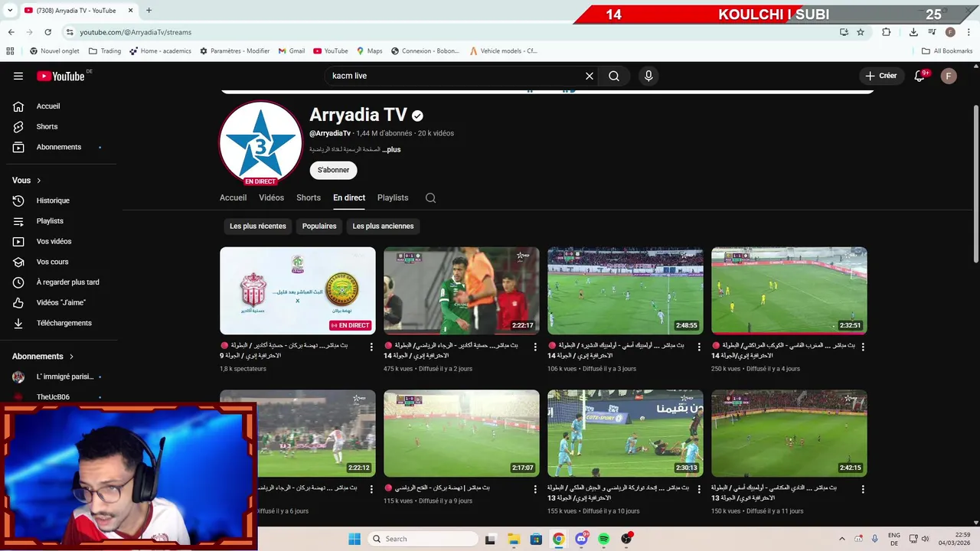Image resolution: width=980 pixels, height=551 pixels.
Task: Open Chrome from the taskbar
Action: click(x=558, y=539)
